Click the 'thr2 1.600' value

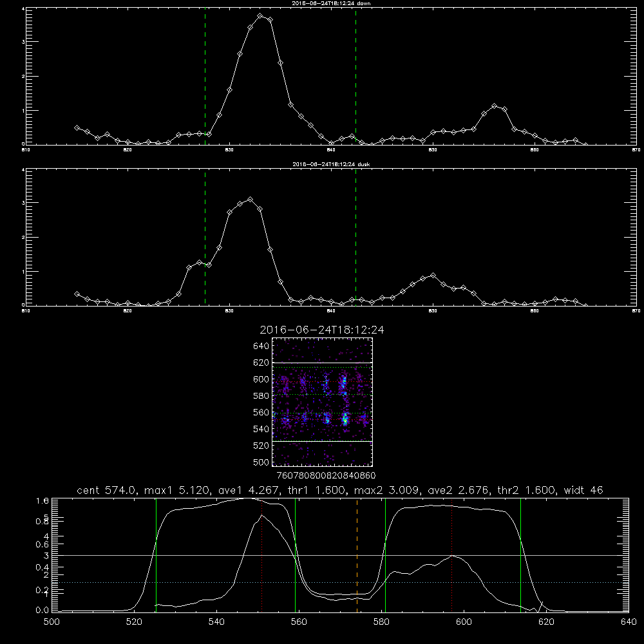pos(526,490)
